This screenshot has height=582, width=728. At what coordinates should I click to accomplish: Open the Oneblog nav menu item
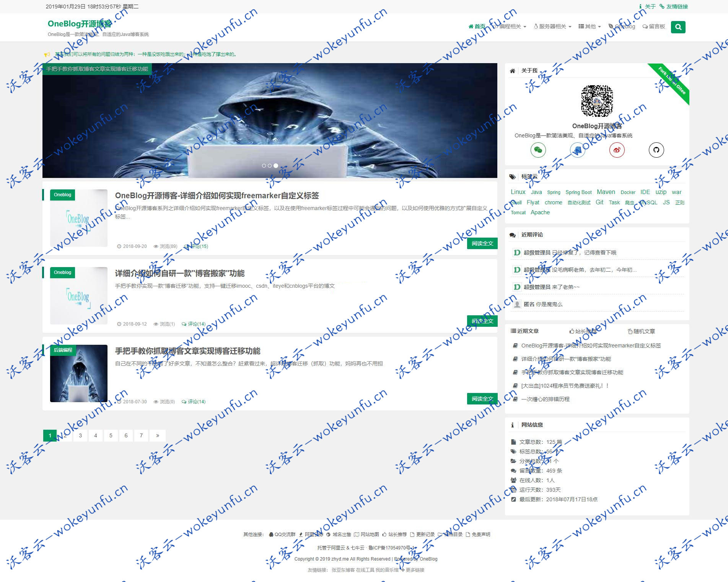622,26
